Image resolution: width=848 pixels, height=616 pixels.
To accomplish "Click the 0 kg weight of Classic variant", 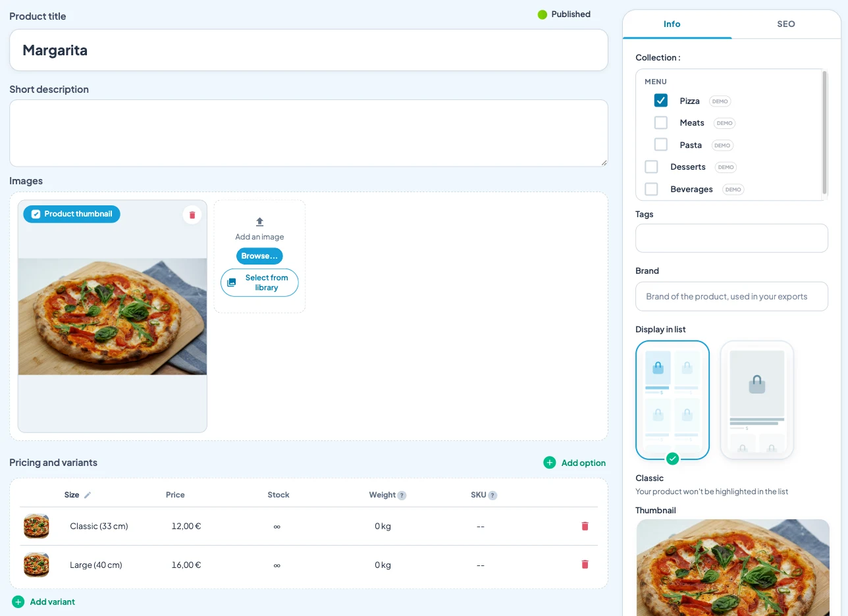I will coord(383,526).
